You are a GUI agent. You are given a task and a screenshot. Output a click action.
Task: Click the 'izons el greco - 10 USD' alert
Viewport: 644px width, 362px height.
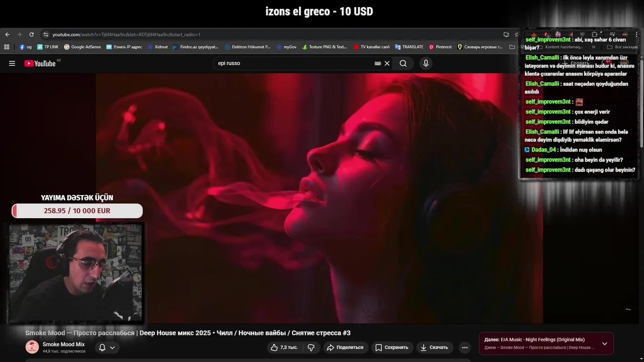tap(319, 12)
